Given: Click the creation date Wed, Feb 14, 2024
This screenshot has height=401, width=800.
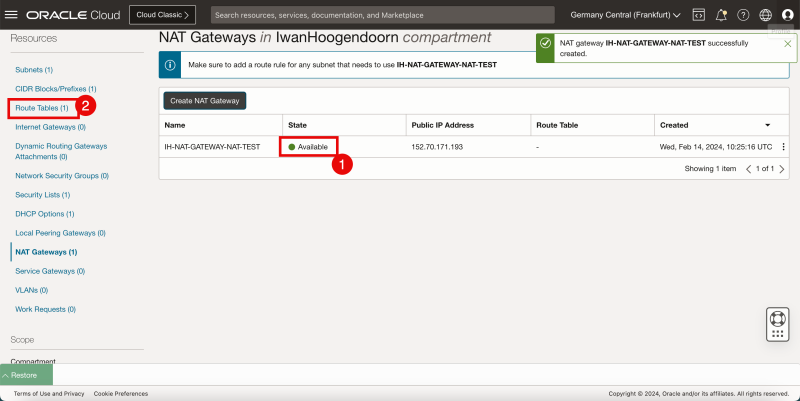Looking at the screenshot, I should [716, 147].
